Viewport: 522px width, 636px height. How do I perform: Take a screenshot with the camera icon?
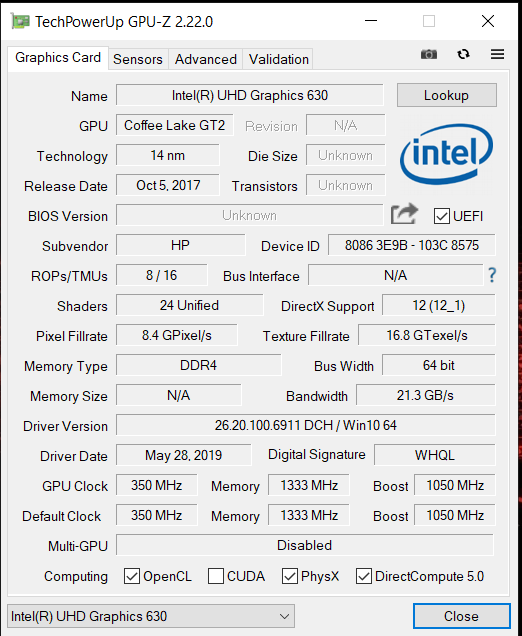429,54
